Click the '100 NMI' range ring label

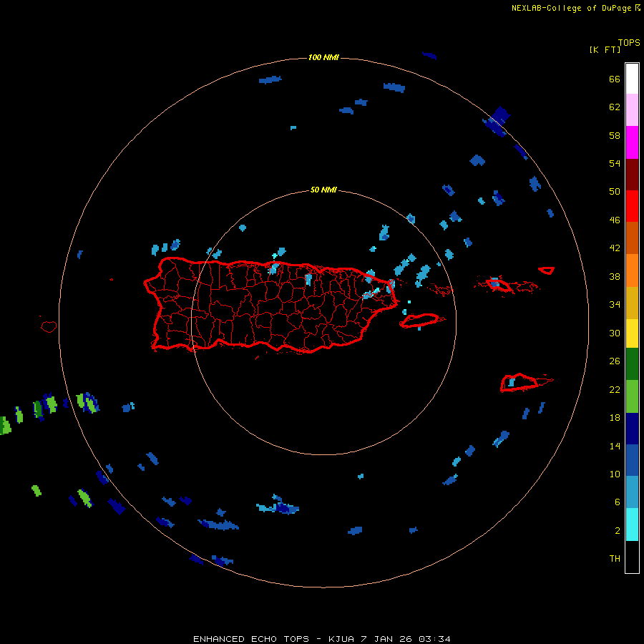pos(323,57)
